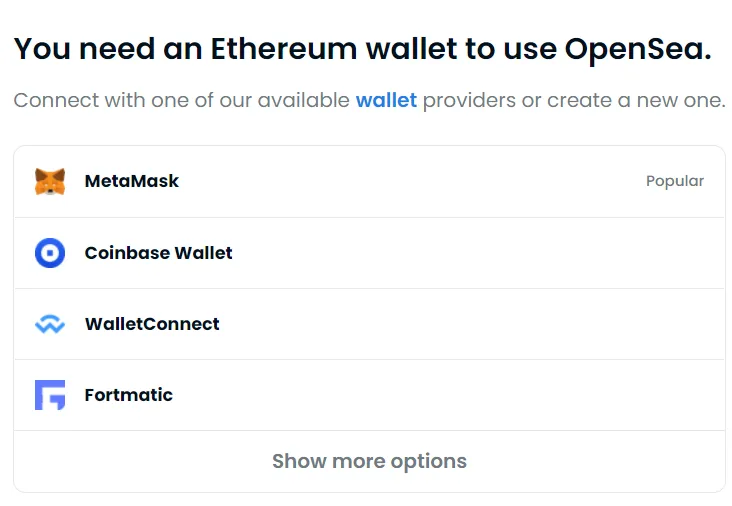Click the Popular badge on MetaMask row
Viewport: 732px width, 506px height.
pos(675,182)
